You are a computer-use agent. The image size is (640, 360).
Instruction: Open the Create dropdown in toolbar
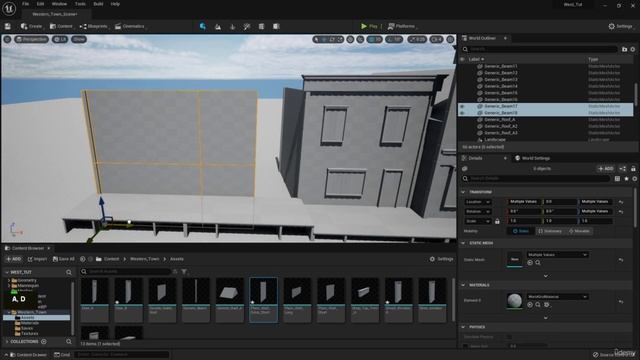tap(31, 27)
